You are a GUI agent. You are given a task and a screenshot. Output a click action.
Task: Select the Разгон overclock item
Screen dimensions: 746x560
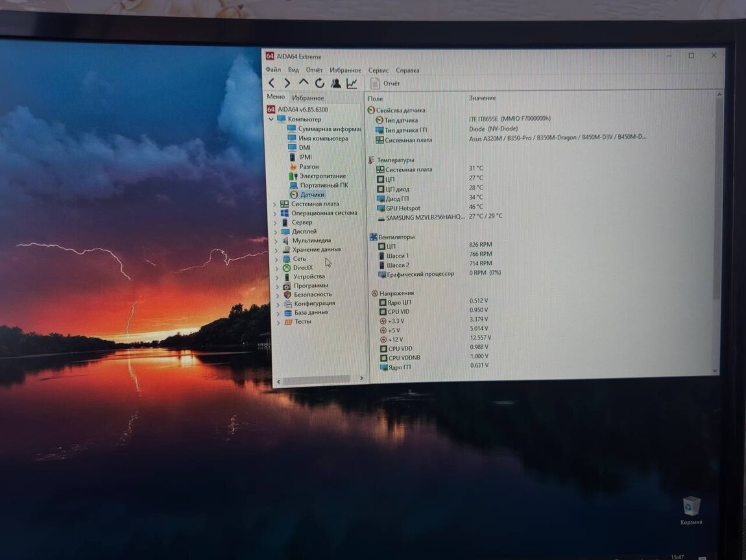309,167
